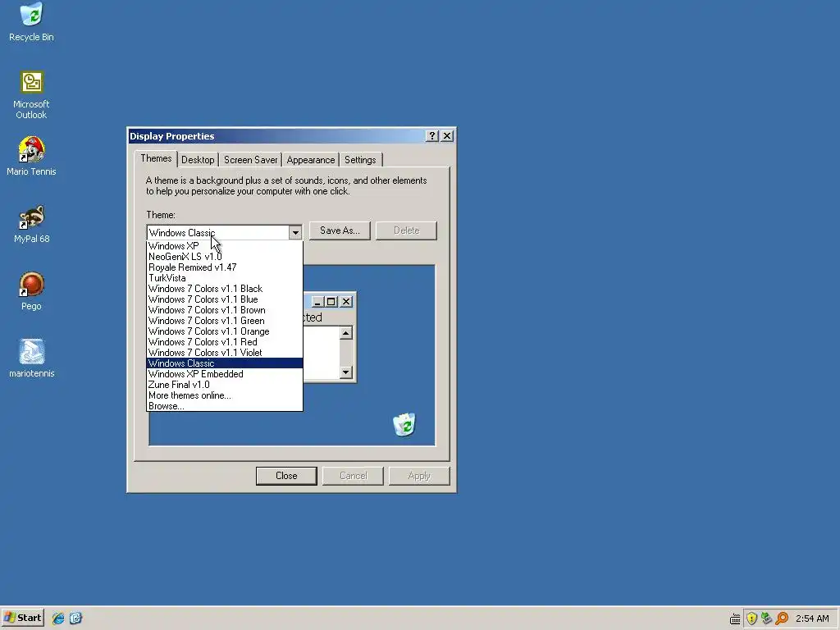Select Windows 7 Colors v1.1 Red
Screen dimensions: 840x630
click(x=225, y=342)
